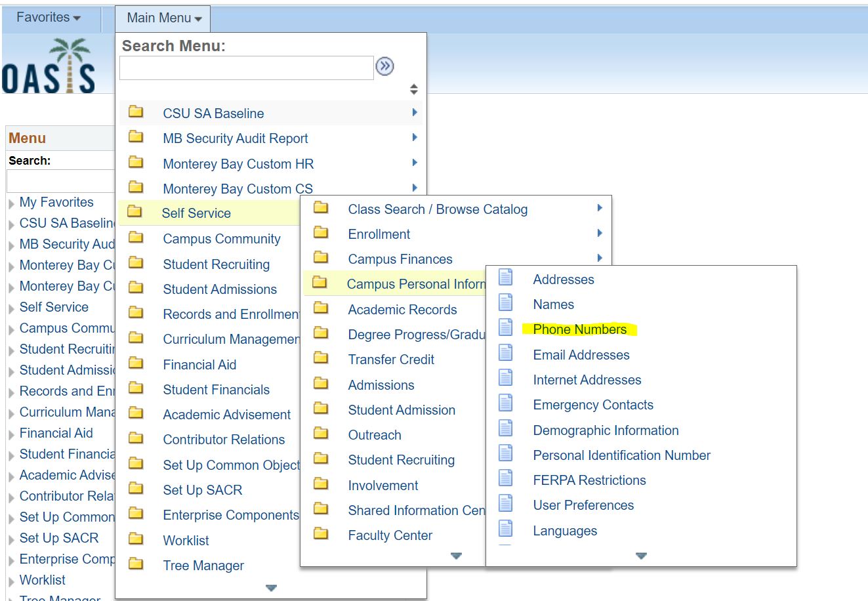Open the Main Menu dropdown
The image size is (868, 601).
pyautogui.click(x=163, y=18)
